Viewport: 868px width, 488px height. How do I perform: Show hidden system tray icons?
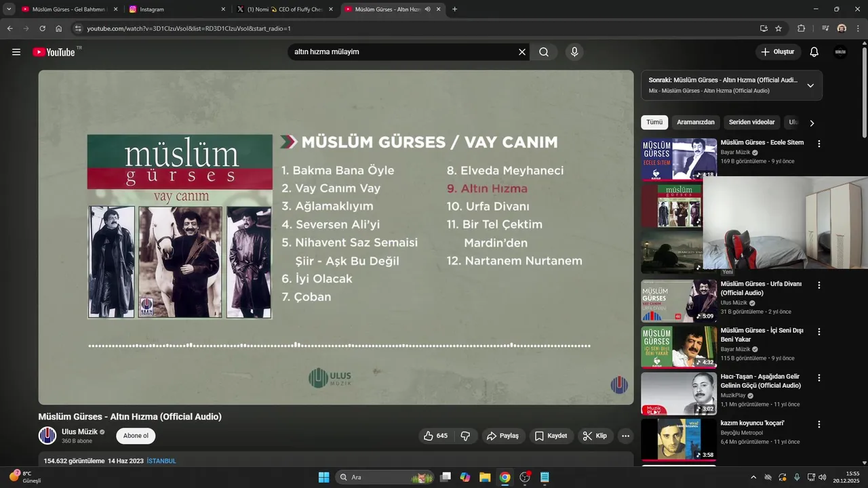[x=753, y=477]
